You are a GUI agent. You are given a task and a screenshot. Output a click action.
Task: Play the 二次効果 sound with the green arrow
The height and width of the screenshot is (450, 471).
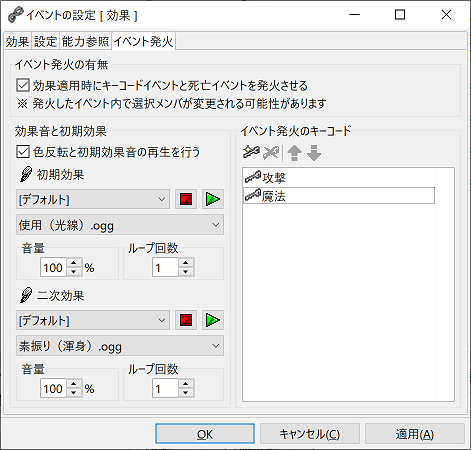(213, 320)
